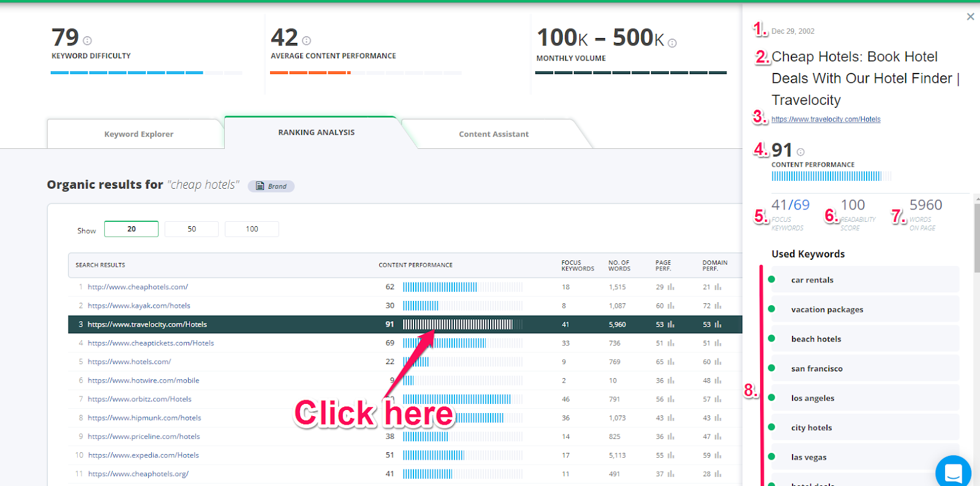Click domain perf chart icon for kayak.com row

point(718,306)
